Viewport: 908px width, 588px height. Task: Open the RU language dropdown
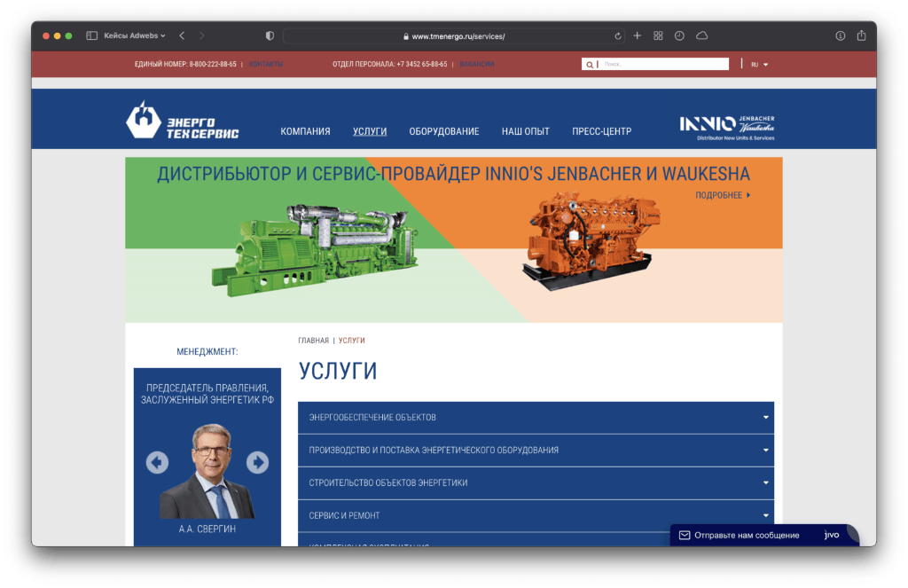[x=759, y=65]
